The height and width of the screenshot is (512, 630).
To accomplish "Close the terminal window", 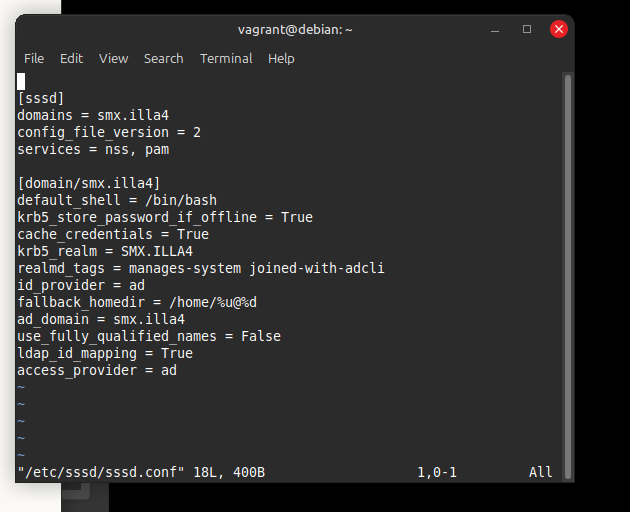I will (x=558, y=29).
